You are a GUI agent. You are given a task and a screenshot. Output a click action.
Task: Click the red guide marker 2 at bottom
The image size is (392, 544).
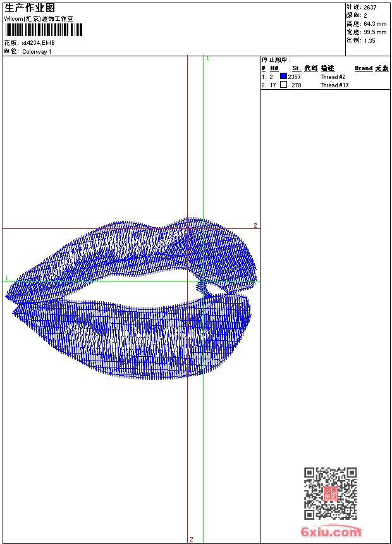click(192, 539)
